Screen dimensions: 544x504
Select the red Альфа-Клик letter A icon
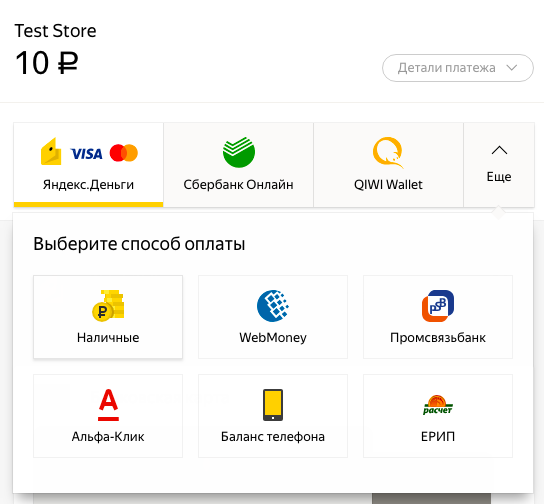click(108, 405)
